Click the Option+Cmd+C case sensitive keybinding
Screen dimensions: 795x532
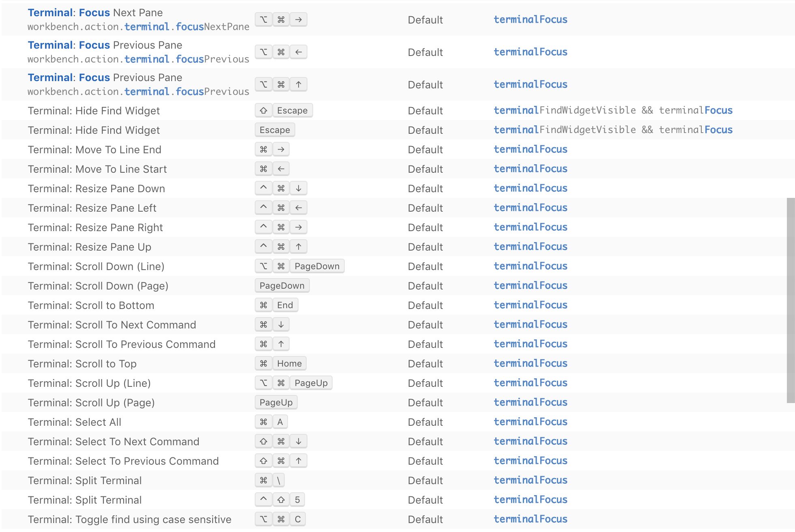coord(280,519)
